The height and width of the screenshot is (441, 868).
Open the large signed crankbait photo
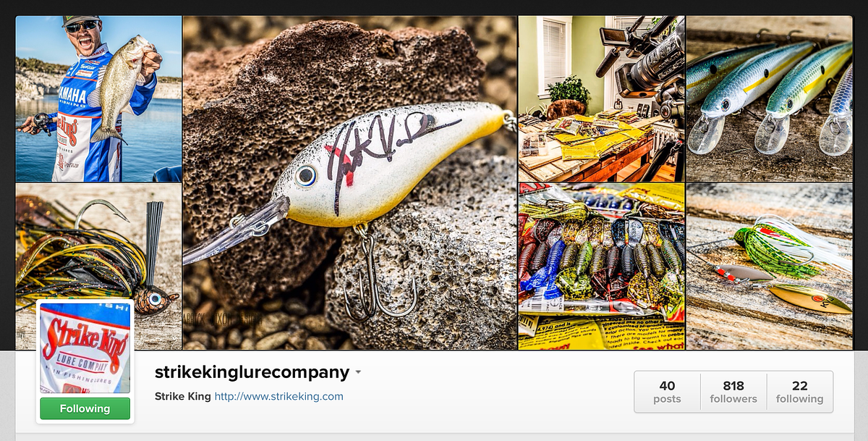coord(350,182)
